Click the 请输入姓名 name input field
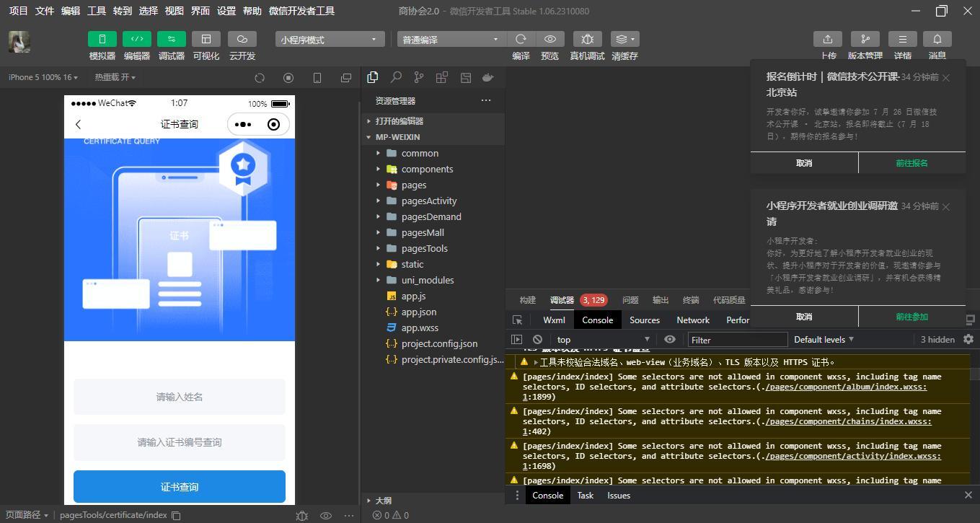The image size is (980, 523). [180, 397]
